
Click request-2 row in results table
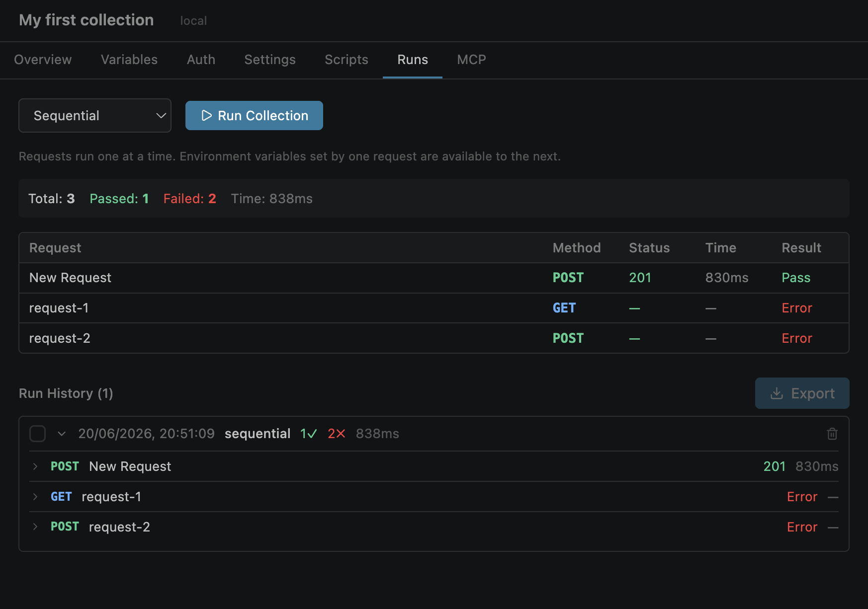(x=434, y=338)
